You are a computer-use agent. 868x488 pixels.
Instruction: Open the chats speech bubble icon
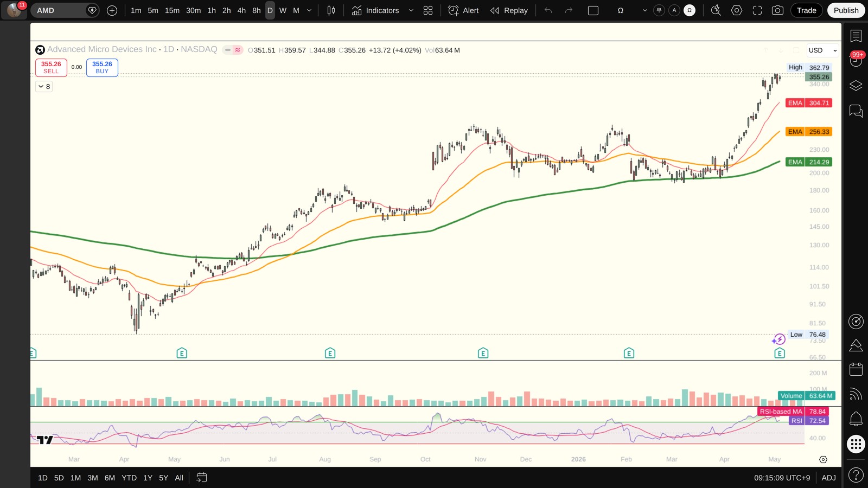(856, 111)
